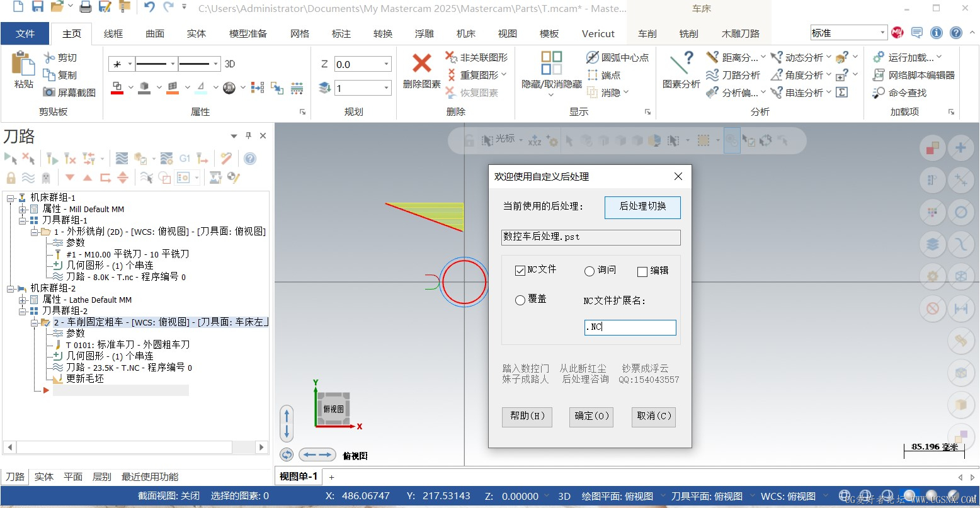980x508 pixels.
Task: Open the 隐藏/取消隐藏 display icon
Action: coord(551,63)
